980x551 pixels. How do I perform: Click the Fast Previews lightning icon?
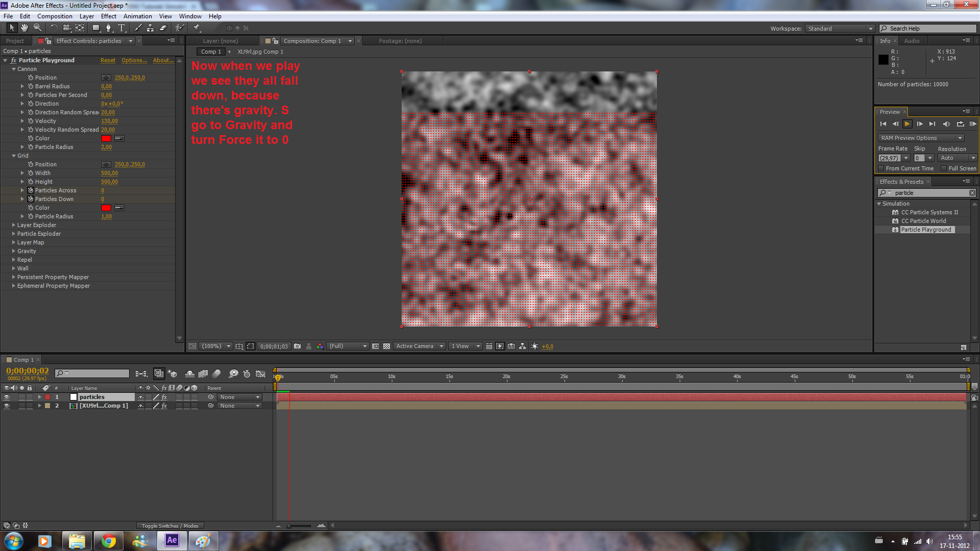click(500, 346)
